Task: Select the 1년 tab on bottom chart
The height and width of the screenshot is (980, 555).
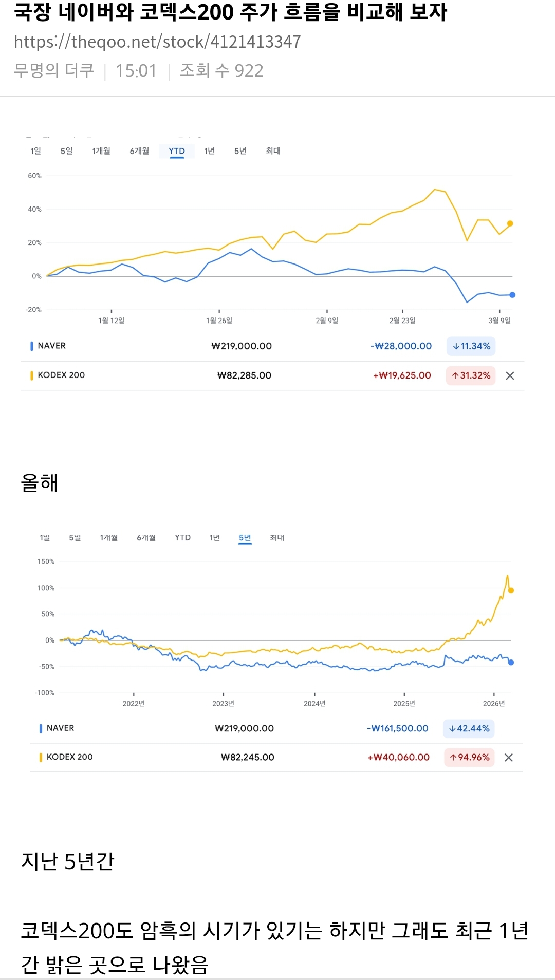Action: (214, 538)
